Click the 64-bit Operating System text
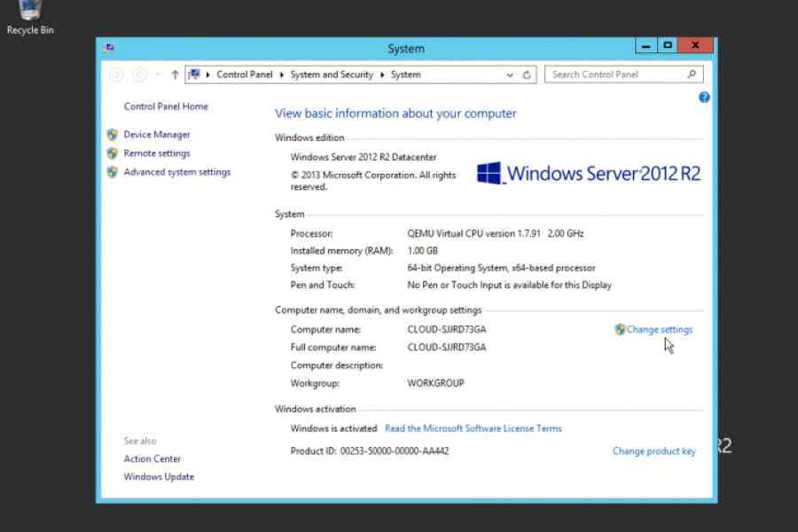 pyautogui.click(x=501, y=268)
